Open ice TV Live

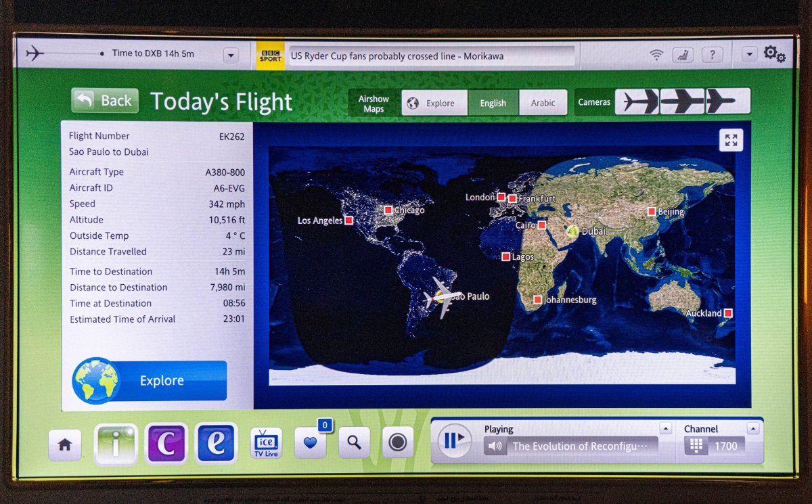coord(266,443)
